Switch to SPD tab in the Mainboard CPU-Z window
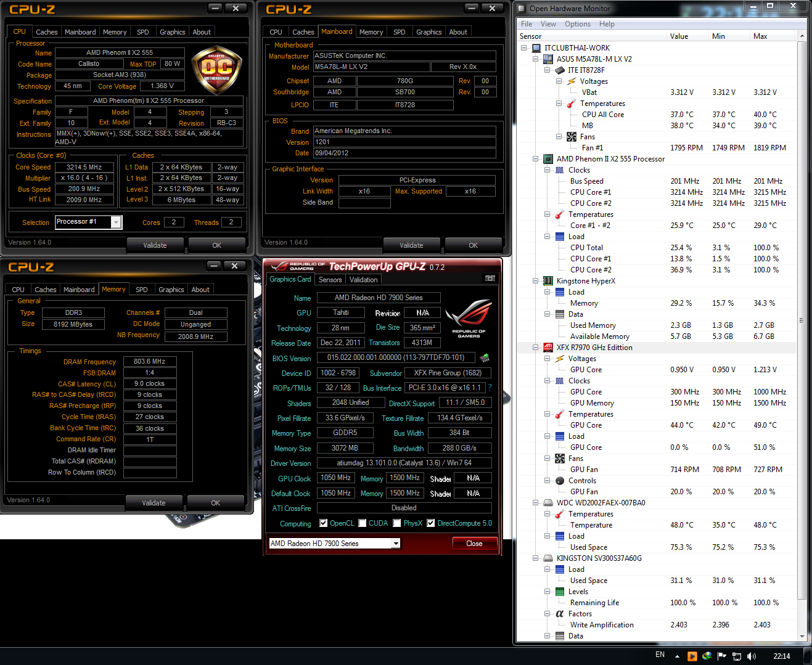 click(400, 32)
